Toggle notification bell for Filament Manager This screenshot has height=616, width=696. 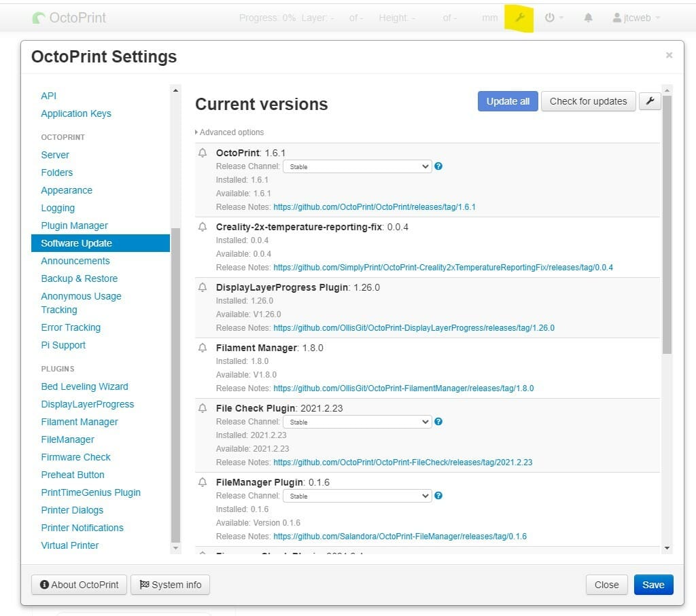click(x=203, y=348)
